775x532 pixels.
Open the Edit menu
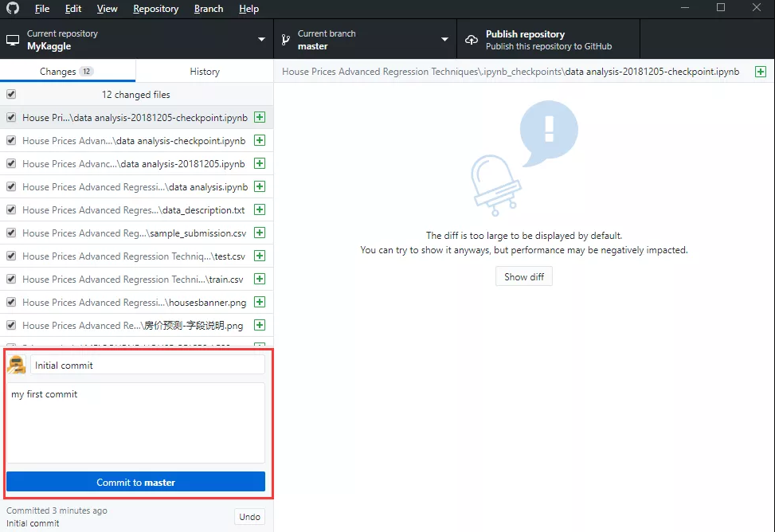73,9
